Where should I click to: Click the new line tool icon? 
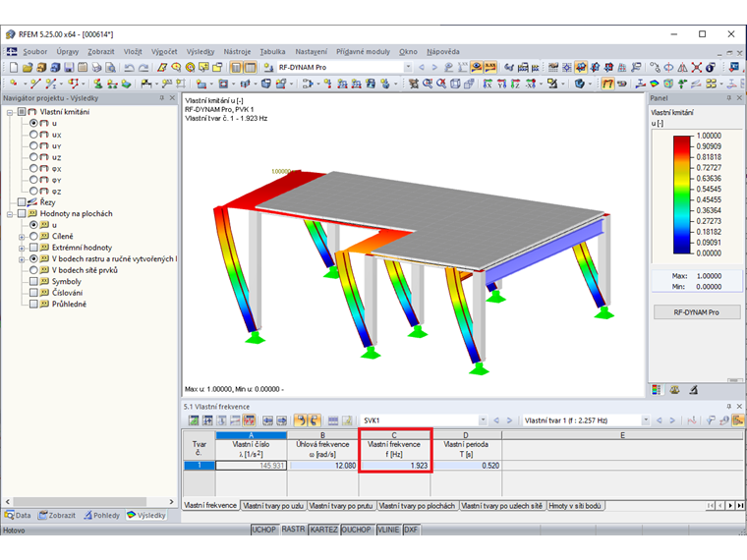pyautogui.click(x=35, y=84)
